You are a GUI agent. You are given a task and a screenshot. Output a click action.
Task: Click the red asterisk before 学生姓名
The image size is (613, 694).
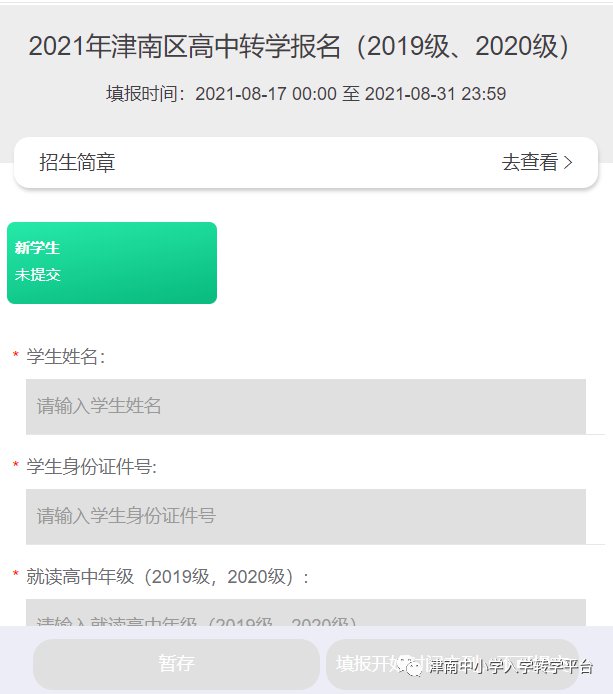pyautogui.click(x=15, y=357)
